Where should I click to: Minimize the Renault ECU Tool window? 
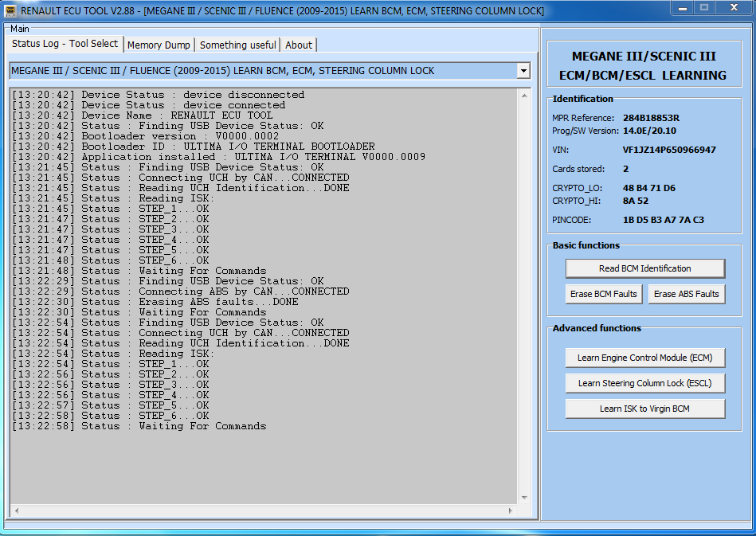pos(683,8)
